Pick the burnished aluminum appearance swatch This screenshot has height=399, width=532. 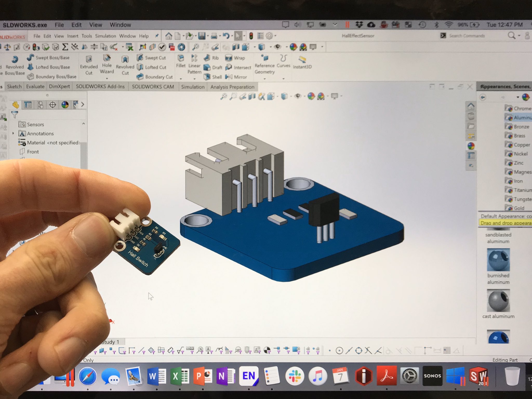pos(498,260)
